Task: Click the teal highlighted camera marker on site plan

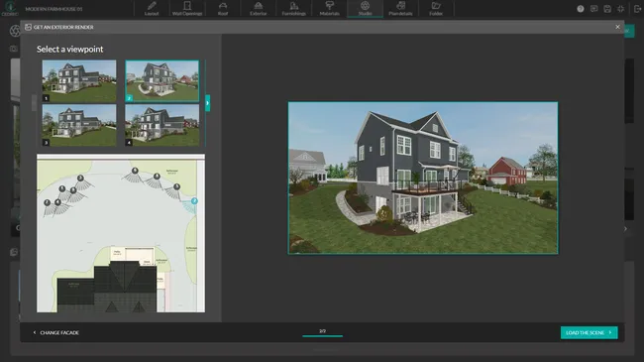Action: (x=194, y=200)
